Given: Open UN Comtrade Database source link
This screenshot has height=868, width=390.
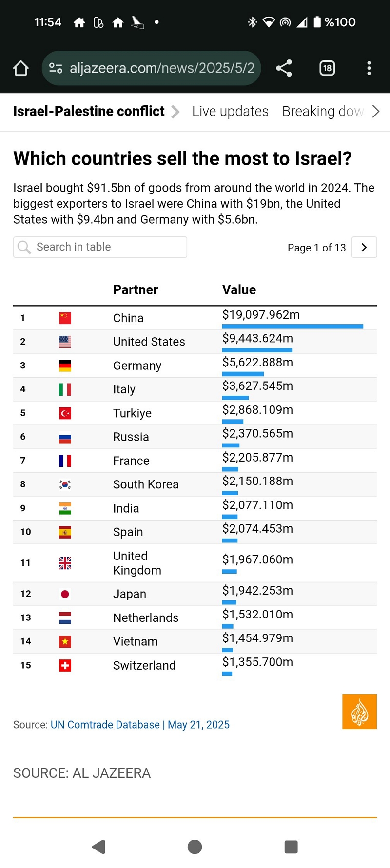Looking at the screenshot, I should [105, 725].
